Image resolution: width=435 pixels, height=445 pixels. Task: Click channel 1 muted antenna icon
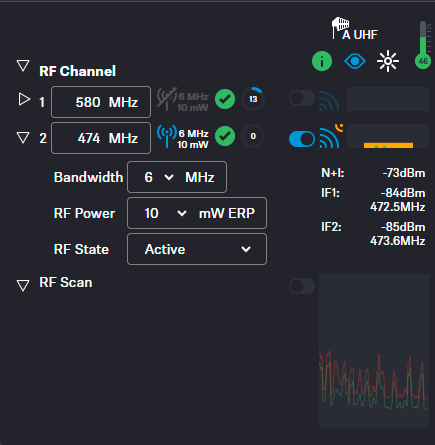tap(166, 99)
